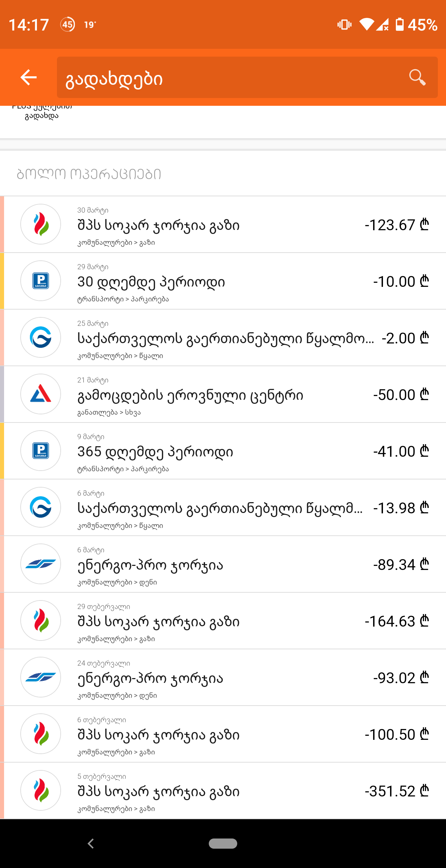This screenshot has height=868, width=446.
Task: Click the გადახდები search field
Action: pyautogui.click(x=230, y=77)
